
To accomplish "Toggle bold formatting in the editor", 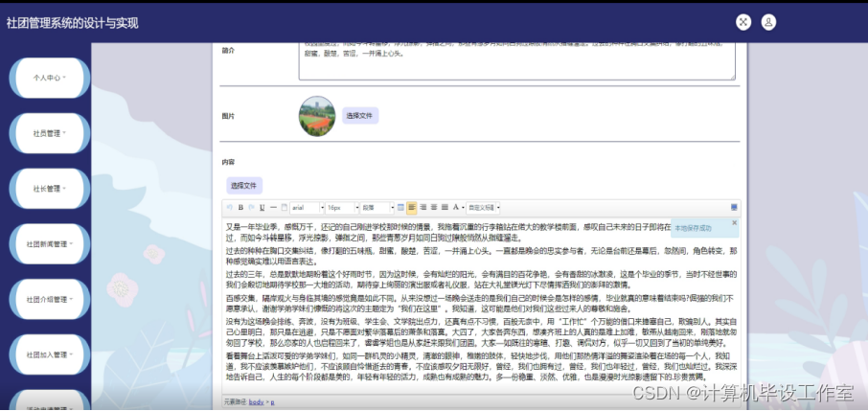I will point(240,207).
